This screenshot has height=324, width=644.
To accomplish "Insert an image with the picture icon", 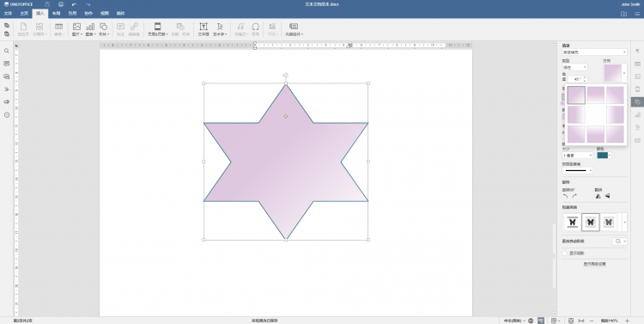I will pyautogui.click(x=76, y=28).
